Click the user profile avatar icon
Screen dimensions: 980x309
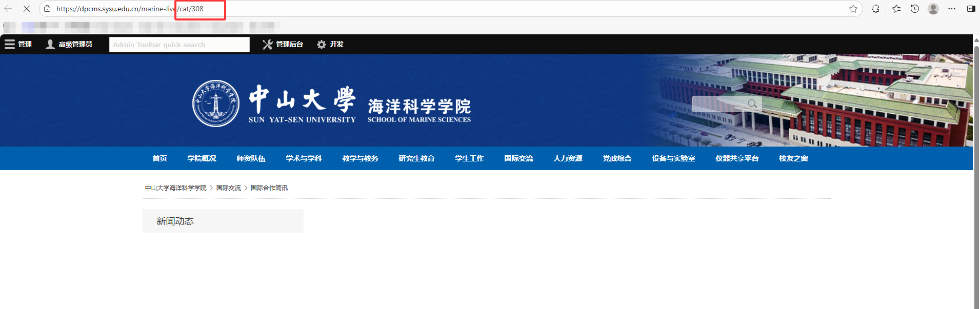tap(933, 9)
